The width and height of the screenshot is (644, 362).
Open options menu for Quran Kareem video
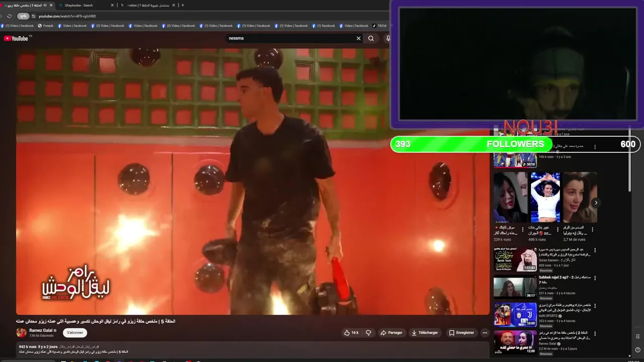pyautogui.click(x=595, y=250)
